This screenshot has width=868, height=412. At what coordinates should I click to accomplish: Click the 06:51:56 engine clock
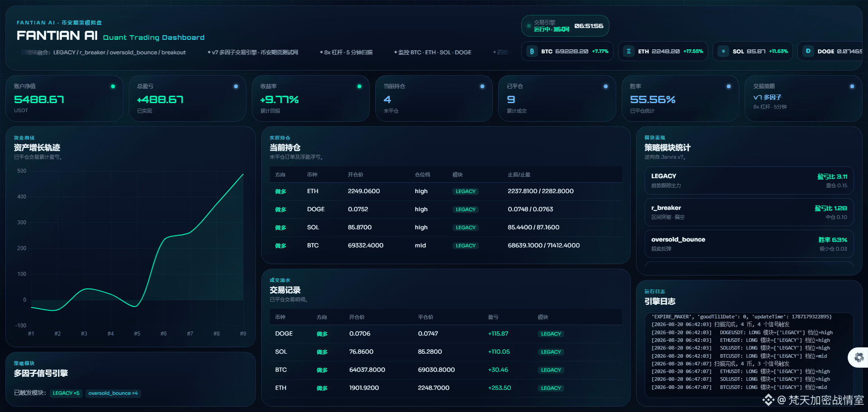[589, 26]
